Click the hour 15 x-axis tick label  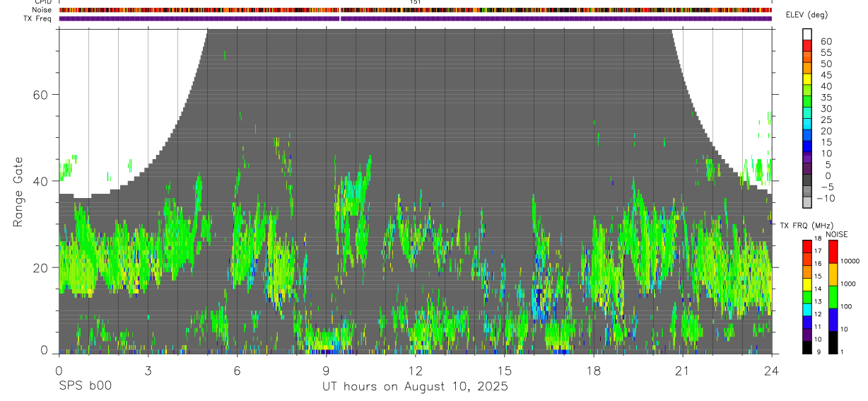pyautogui.click(x=505, y=371)
